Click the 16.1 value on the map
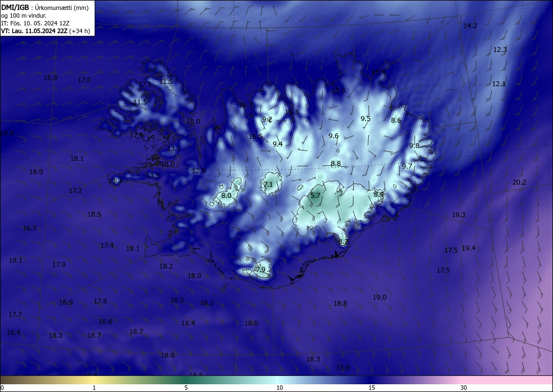The width and height of the screenshot is (553, 392). click(x=207, y=303)
